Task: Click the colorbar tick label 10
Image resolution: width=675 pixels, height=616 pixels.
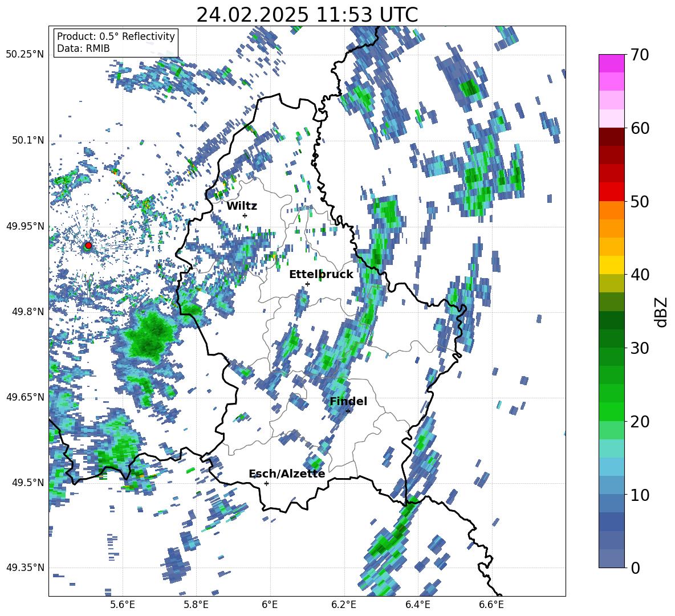Action: pos(639,495)
